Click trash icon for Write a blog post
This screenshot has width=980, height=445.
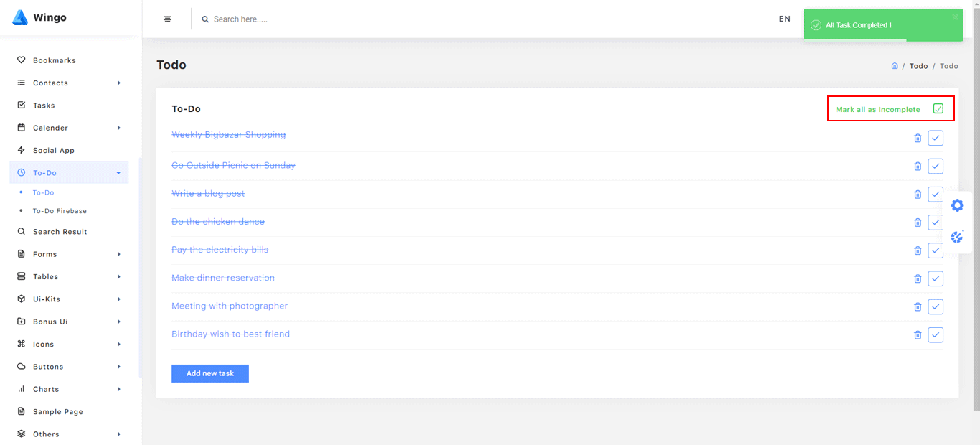pyautogui.click(x=918, y=195)
